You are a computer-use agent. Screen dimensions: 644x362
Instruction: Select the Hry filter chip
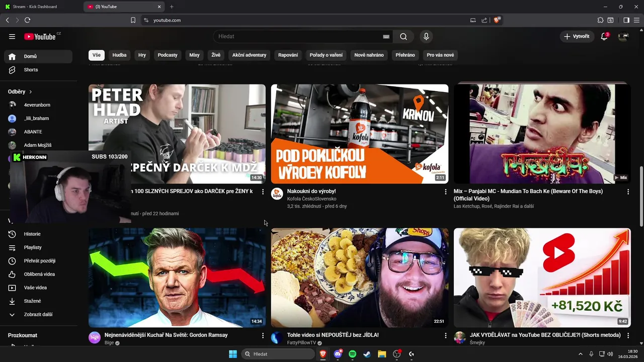pos(142,55)
